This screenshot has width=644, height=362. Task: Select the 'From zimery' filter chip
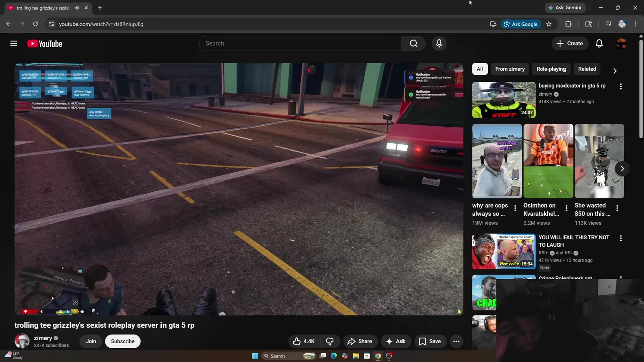[x=510, y=69]
